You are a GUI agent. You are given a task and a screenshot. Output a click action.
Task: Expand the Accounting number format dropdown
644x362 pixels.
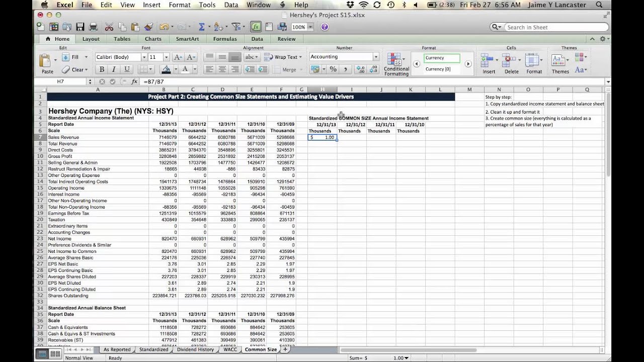[x=375, y=57]
